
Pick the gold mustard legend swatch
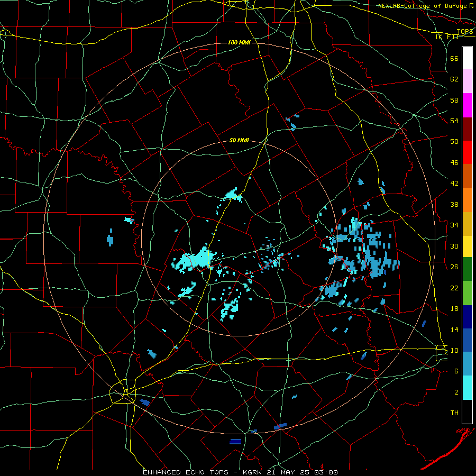point(467,224)
